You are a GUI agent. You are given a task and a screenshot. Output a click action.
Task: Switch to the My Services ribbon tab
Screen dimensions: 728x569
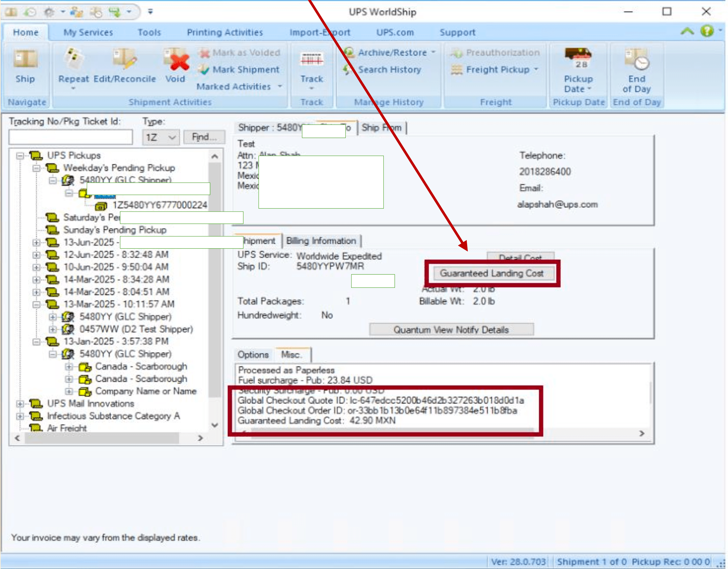coord(88,32)
